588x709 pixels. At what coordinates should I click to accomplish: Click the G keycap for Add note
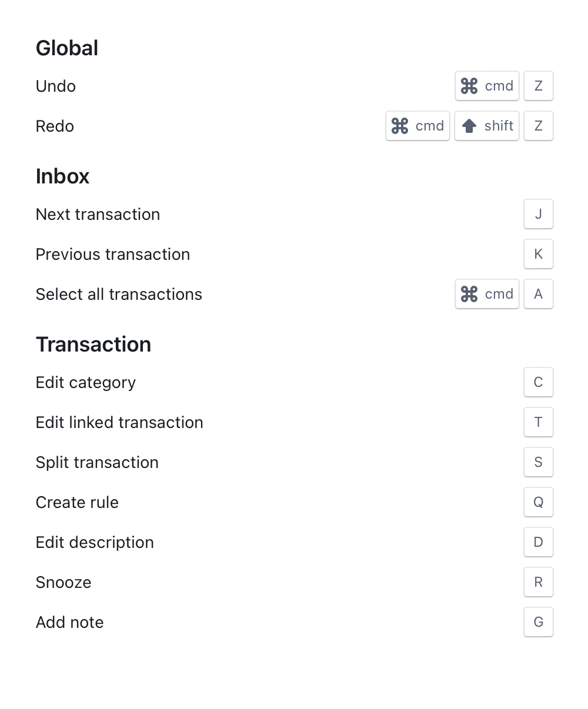point(538,622)
